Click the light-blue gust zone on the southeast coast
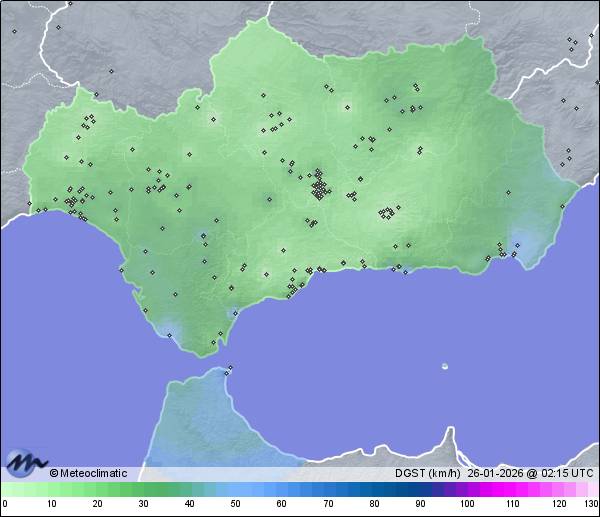Screen dimensions: 600x517 523,243
